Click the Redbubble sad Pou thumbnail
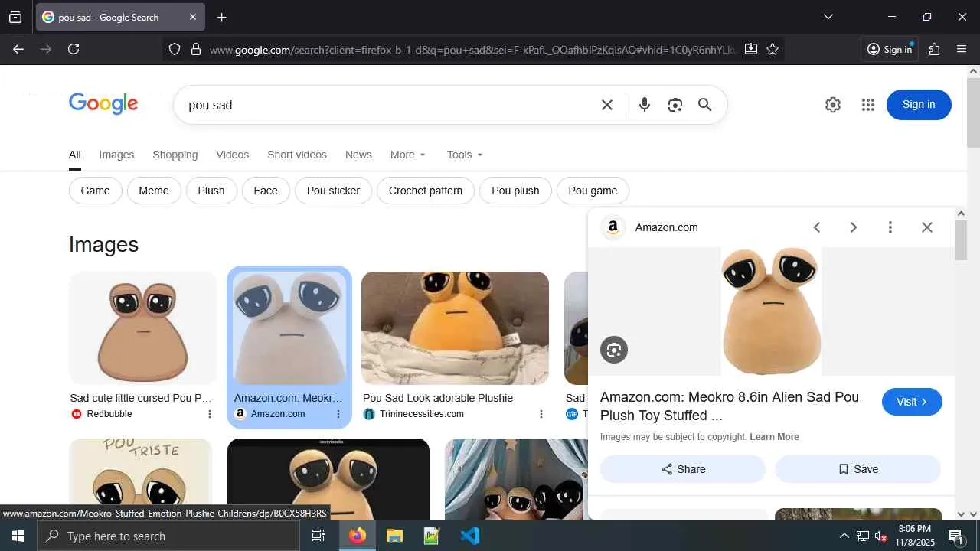 [x=143, y=328]
